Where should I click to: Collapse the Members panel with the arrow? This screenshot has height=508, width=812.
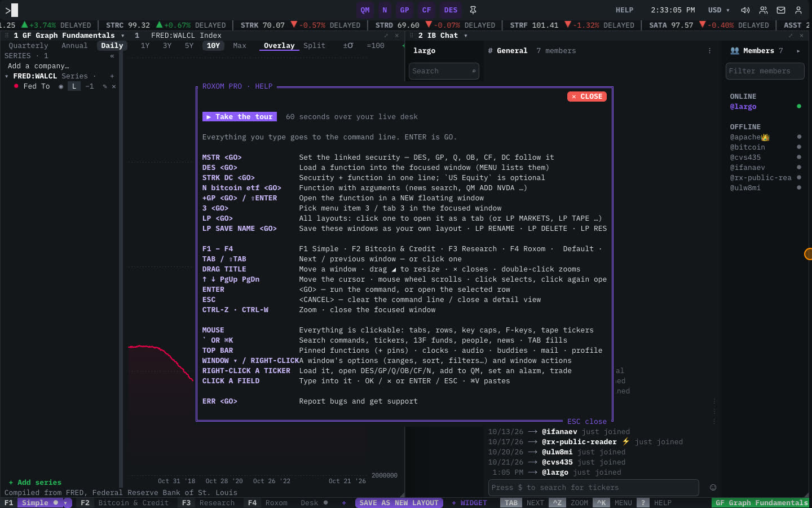(798, 51)
